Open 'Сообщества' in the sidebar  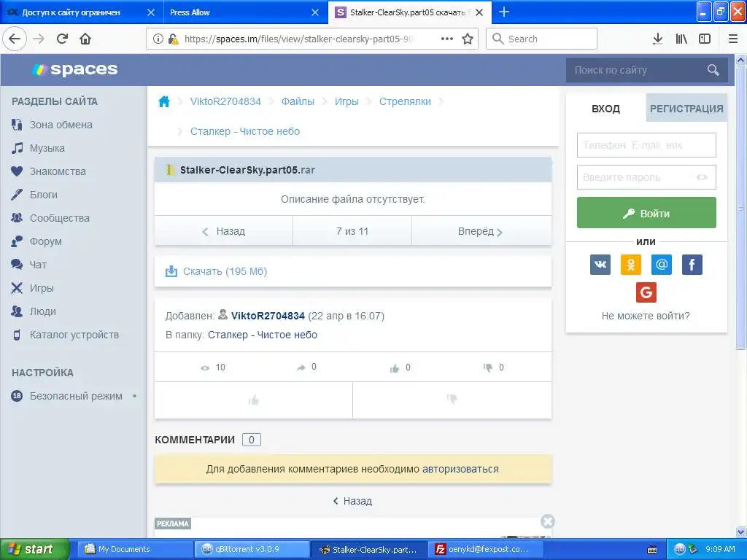point(60,218)
